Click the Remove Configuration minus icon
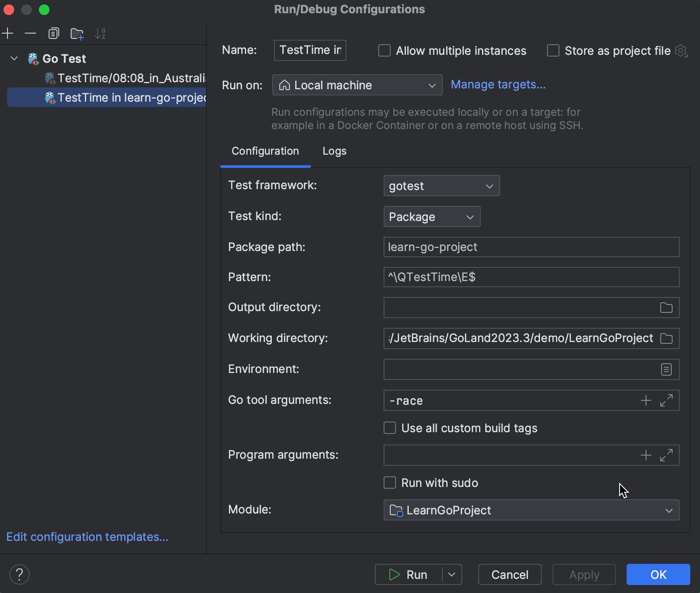This screenshot has height=593, width=700. pos(30,34)
